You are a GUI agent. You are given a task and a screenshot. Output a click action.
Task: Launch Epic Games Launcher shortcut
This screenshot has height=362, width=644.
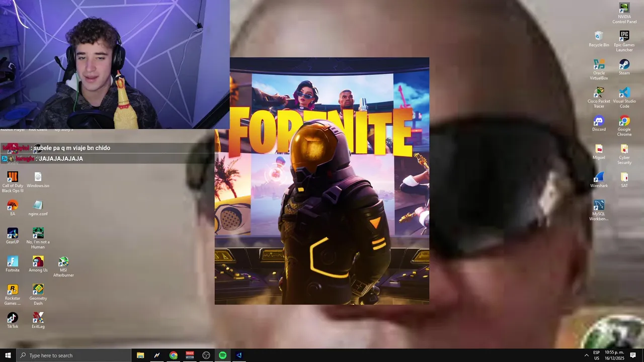tap(624, 42)
